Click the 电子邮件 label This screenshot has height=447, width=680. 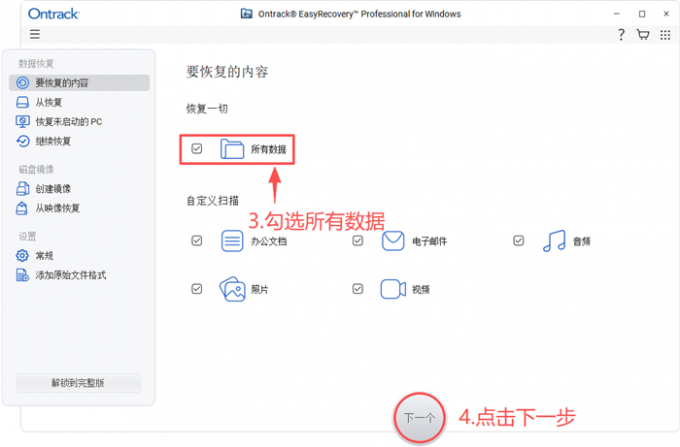(x=429, y=241)
